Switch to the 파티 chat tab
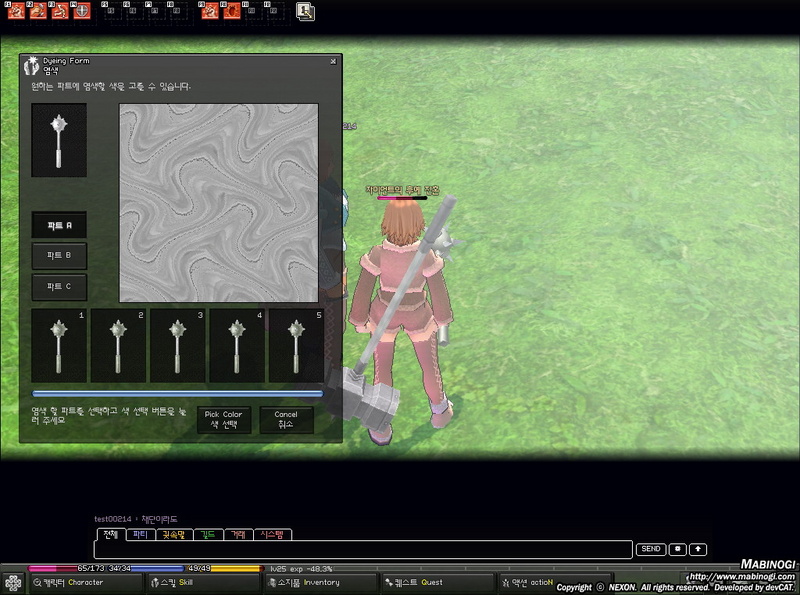Image resolution: width=800 pixels, height=595 pixels. pyautogui.click(x=140, y=534)
